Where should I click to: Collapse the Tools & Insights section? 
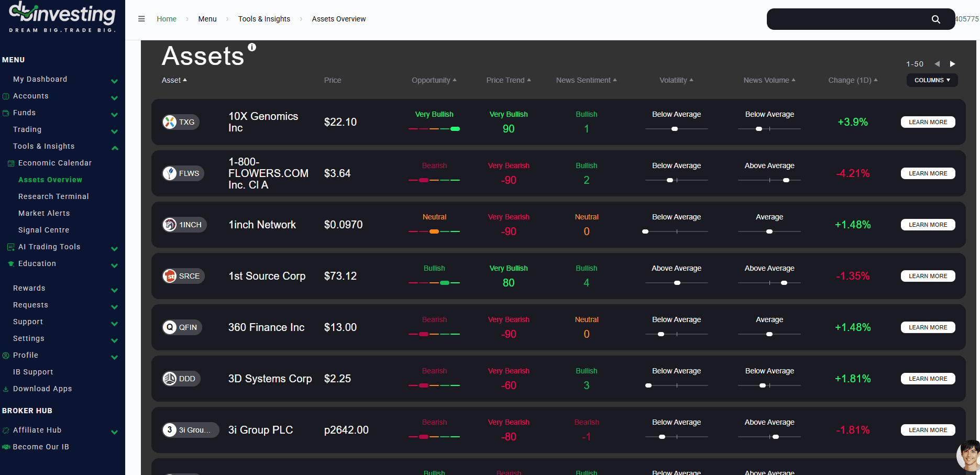tap(114, 148)
